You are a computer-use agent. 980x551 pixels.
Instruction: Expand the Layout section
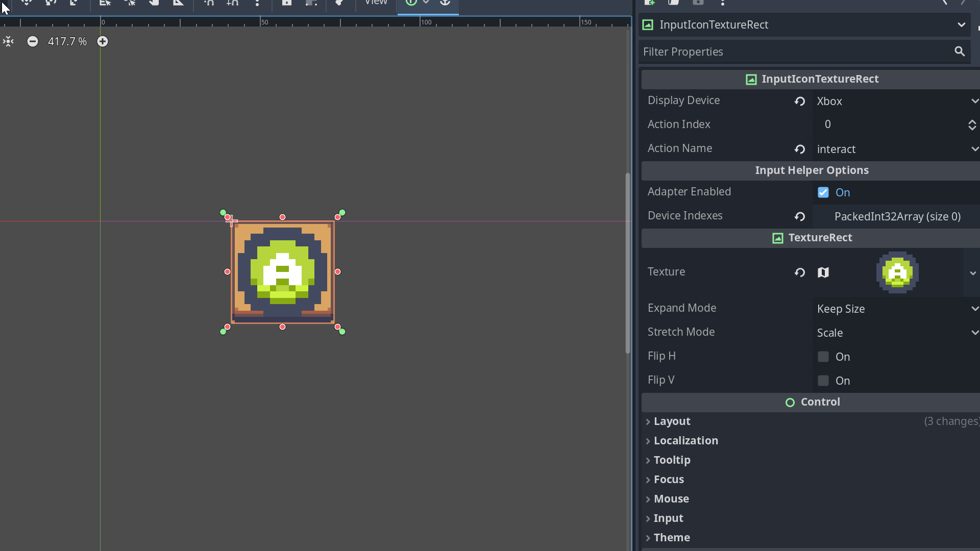(672, 421)
